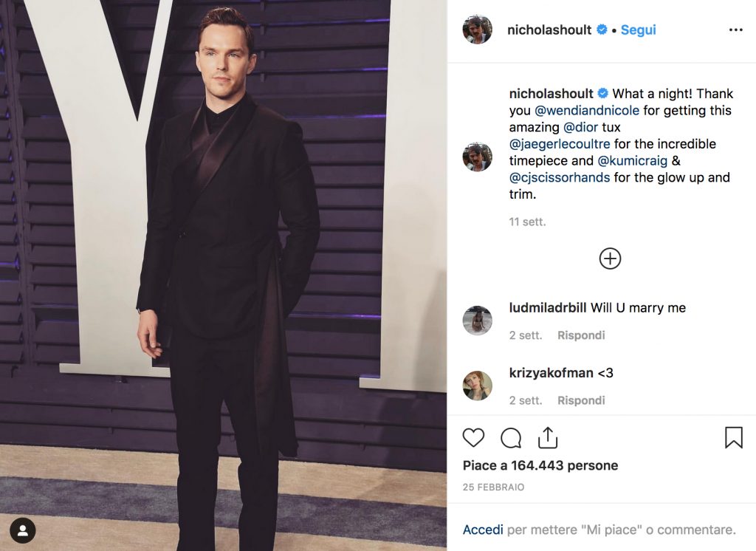Open nicholashoult's profile picture

[477, 30]
